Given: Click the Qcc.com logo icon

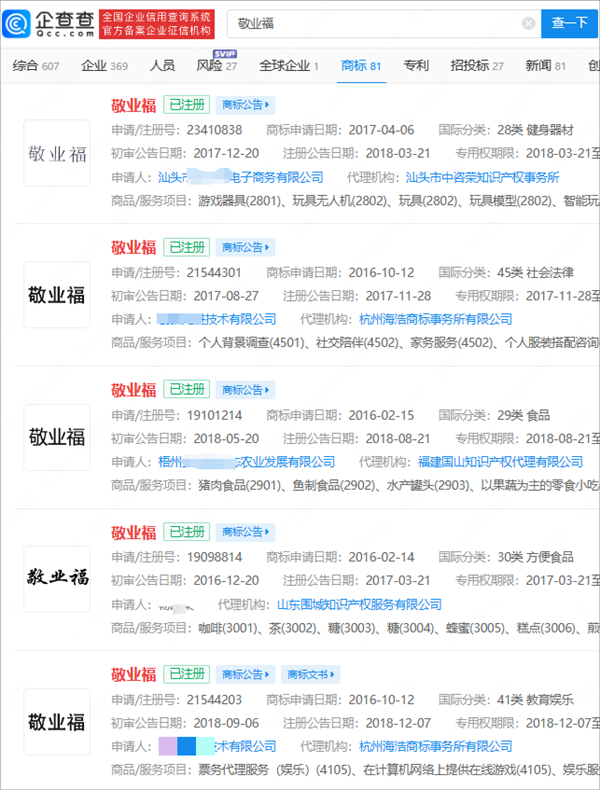Looking at the screenshot, I should (16, 24).
